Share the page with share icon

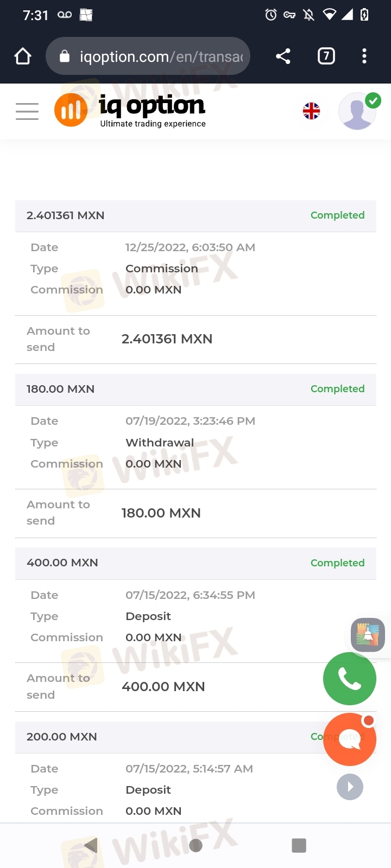[283, 56]
